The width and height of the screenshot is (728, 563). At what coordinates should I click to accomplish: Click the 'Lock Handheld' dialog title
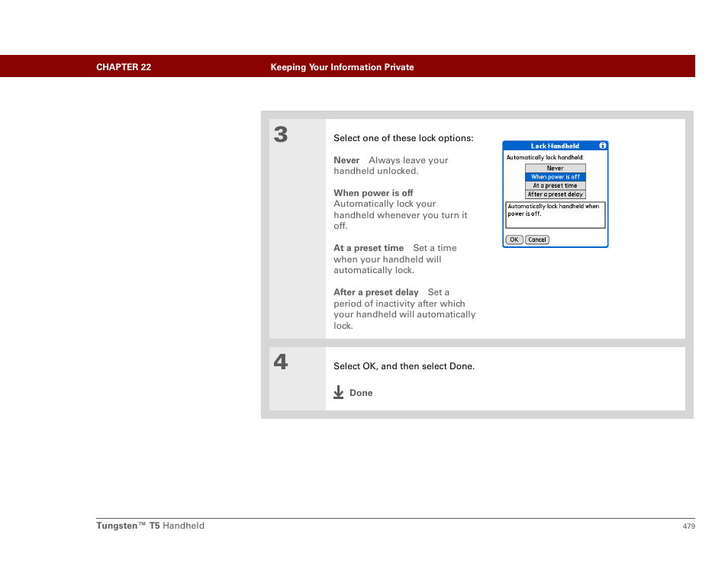pyautogui.click(x=555, y=146)
